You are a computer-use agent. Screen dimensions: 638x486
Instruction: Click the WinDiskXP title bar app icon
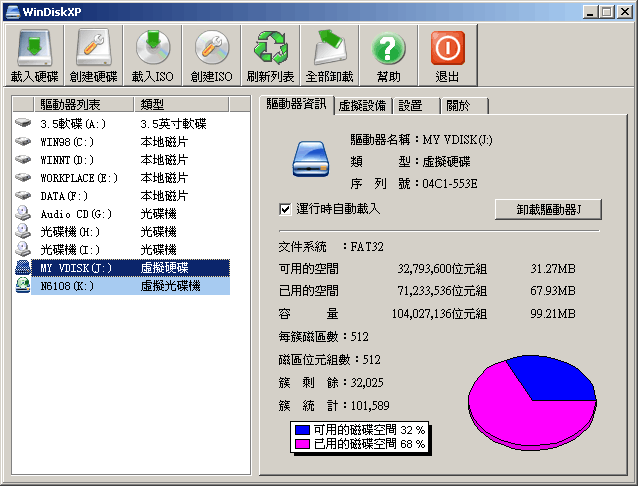(x=13, y=12)
